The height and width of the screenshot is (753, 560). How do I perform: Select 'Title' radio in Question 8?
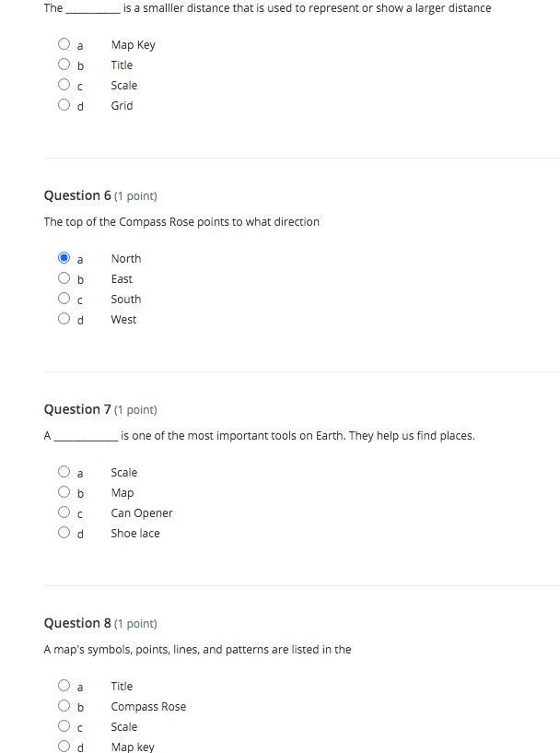(x=64, y=686)
